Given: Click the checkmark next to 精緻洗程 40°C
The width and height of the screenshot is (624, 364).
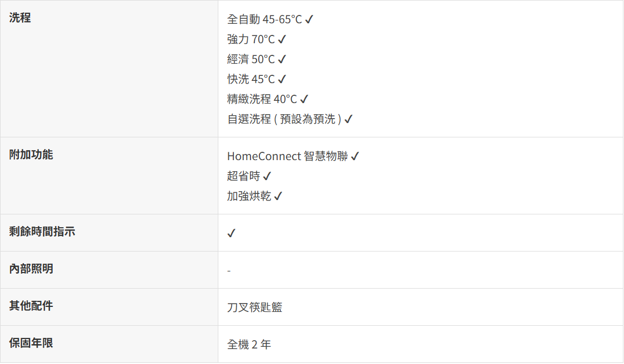Looking at the screenshot, I should point(304,100).
